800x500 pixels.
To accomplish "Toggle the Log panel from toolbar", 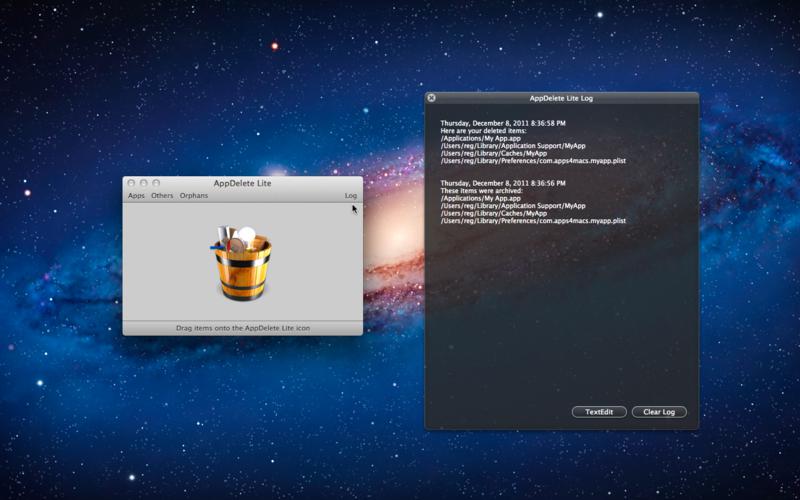I will [x=350, y=196].
